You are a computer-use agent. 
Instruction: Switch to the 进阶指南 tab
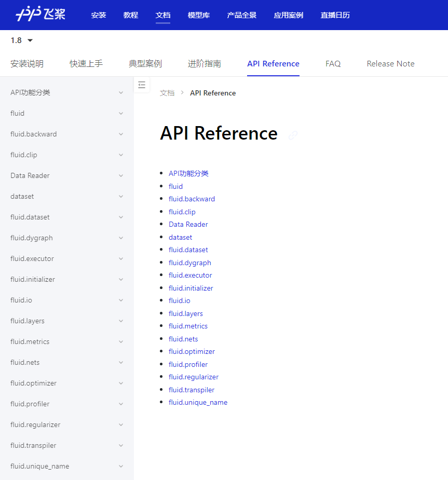pyautogui.click(x=204, y=64)
